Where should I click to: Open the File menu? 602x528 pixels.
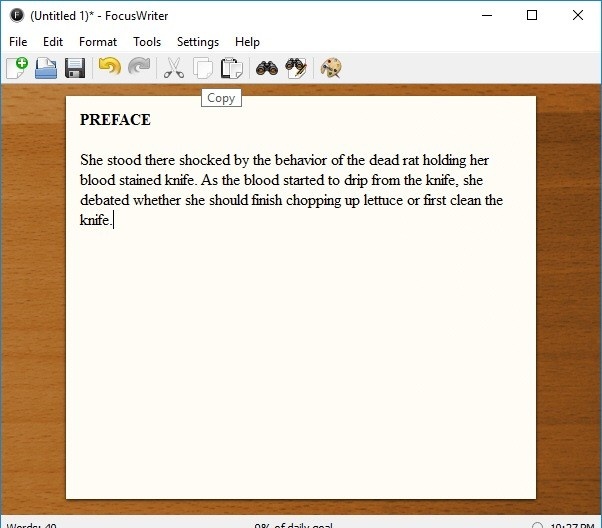(18, 41)
